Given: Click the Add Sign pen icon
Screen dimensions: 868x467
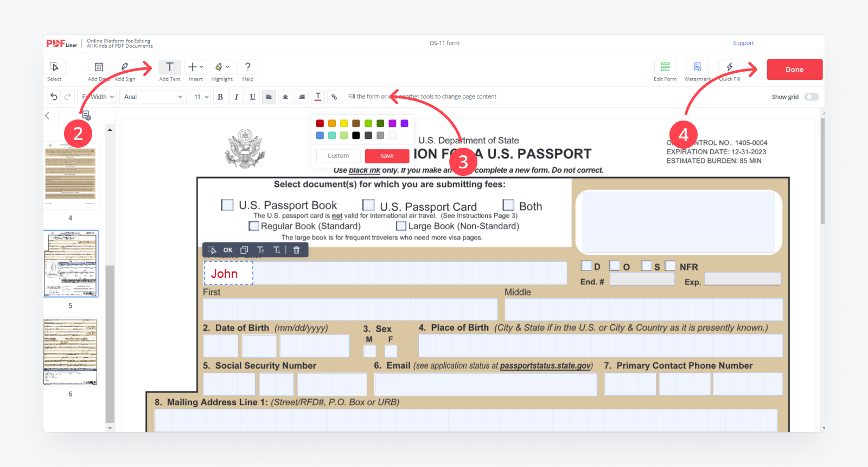Looking at the screenshot, I should [125, 67].
